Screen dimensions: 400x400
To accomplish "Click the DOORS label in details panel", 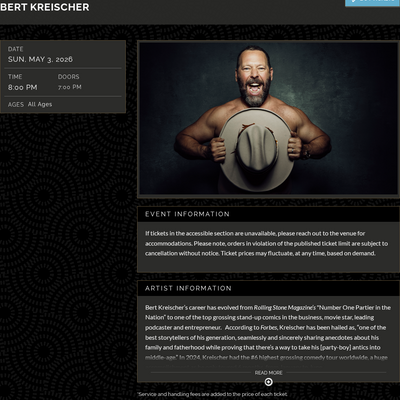I will pos(69,77).
